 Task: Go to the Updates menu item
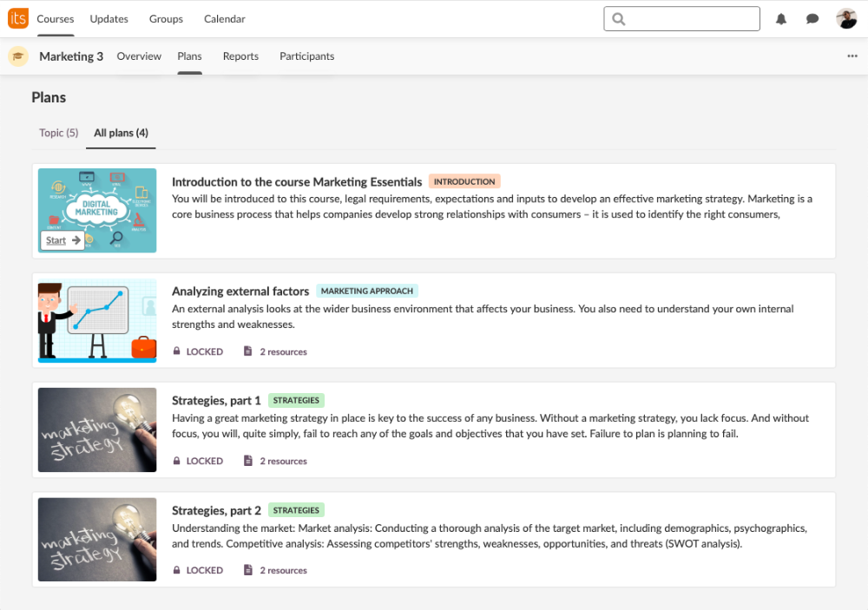108,19
